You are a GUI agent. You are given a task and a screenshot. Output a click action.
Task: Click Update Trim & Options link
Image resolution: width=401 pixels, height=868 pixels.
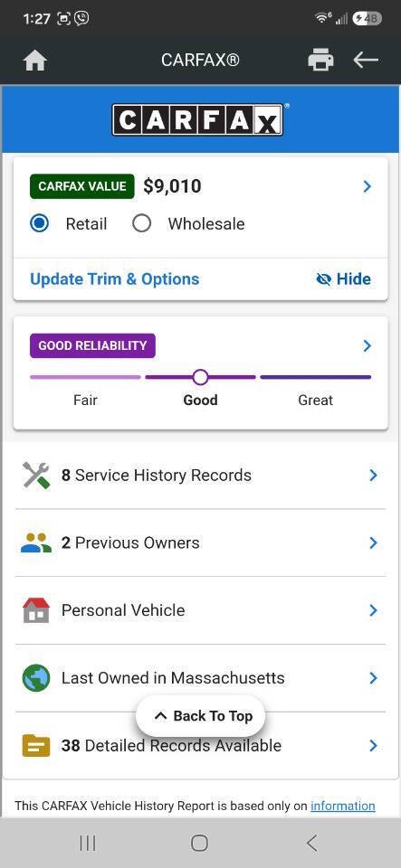pyautogui.click(x=115, y=279)
